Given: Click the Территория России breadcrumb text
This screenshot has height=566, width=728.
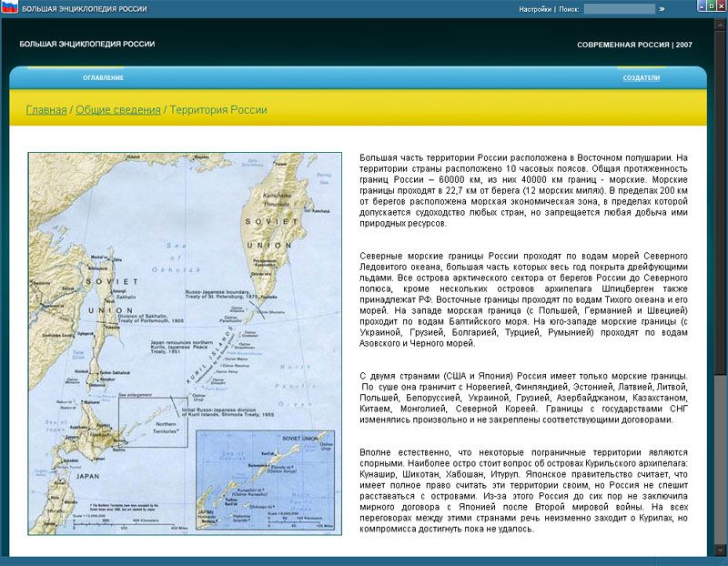Looking at the screenshot, I should click(218, 110).
